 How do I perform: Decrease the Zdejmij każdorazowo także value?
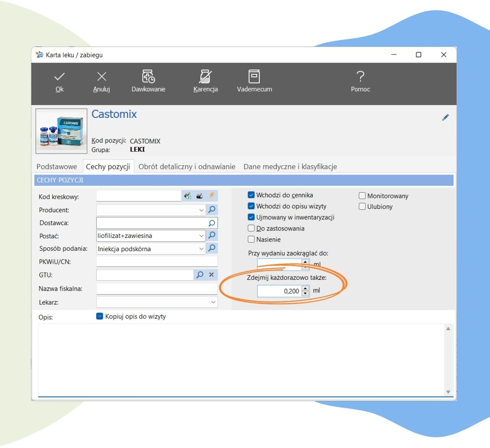click(x=305, y=294)
